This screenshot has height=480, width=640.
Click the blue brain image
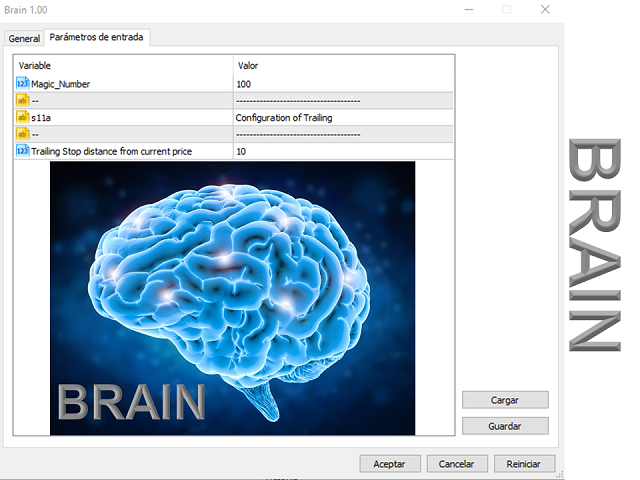pos(232,298)
